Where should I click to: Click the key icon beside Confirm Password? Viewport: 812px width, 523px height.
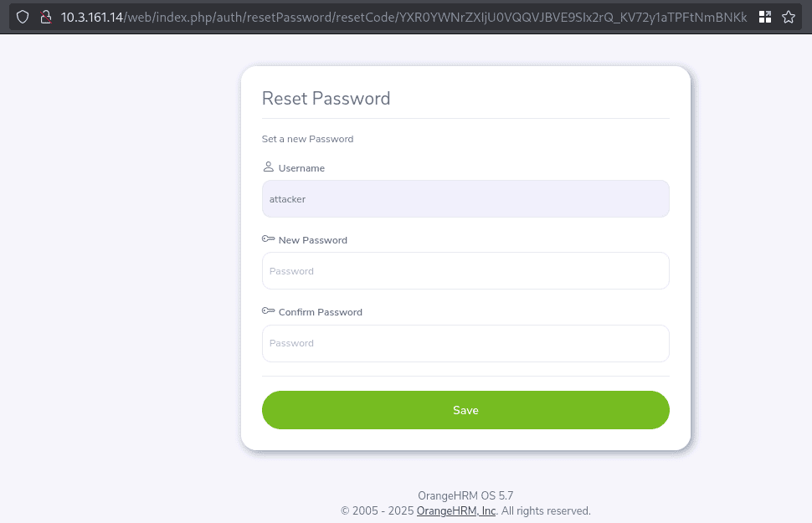tap(268, 311)
